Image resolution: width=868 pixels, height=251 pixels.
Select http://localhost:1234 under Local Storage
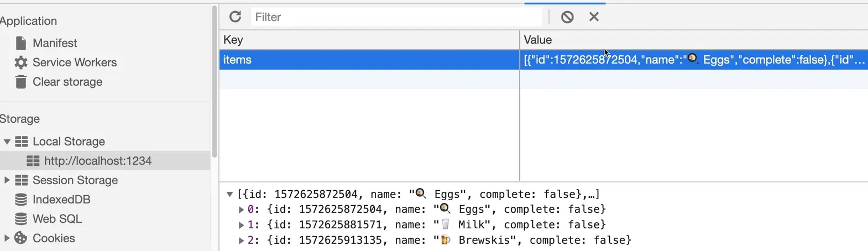97,161
